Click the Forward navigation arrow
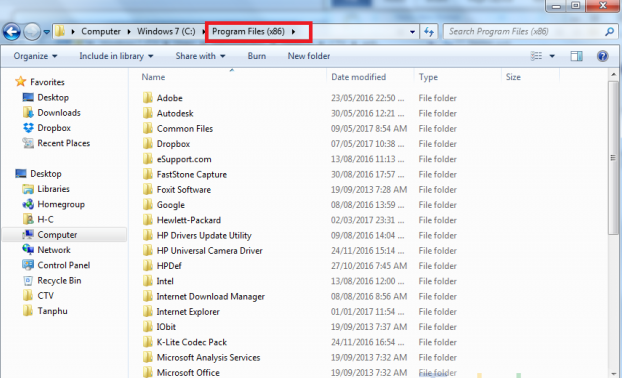Viewport: 622px width, 384px height. [32, 32]
